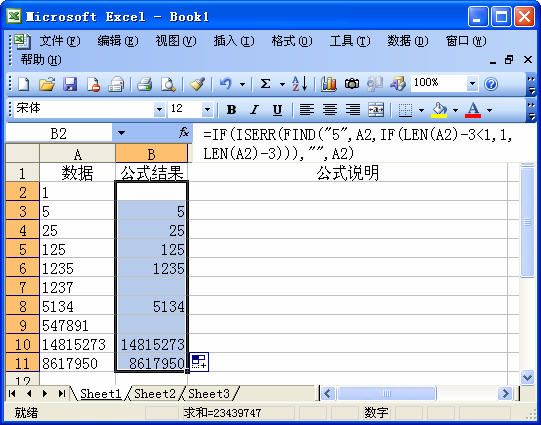
Task: Select cell A10 containing 14815273
Action: click(x=77, y=344)
